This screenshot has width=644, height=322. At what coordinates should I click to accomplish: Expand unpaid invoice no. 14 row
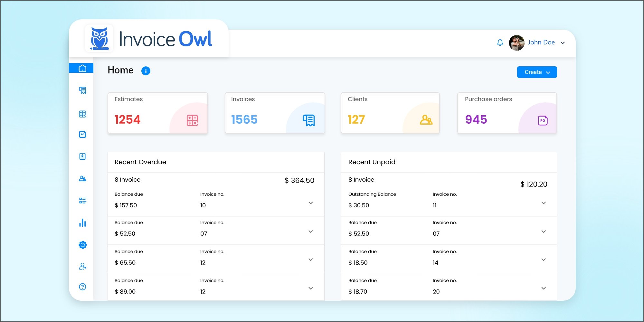pos(543,260)
